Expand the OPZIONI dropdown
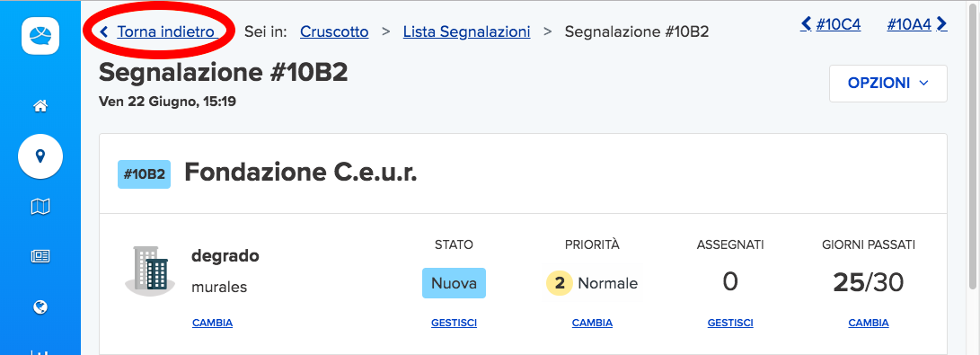This screenshot has height=355, width=980. tap(887, 83)
